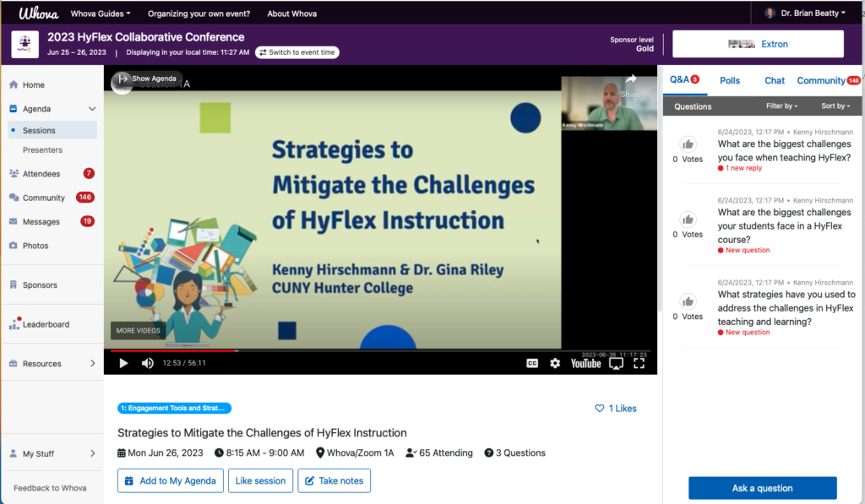The image size is (865, 504).
Task: Mute the video audio
Action: [x=146, y=362]
